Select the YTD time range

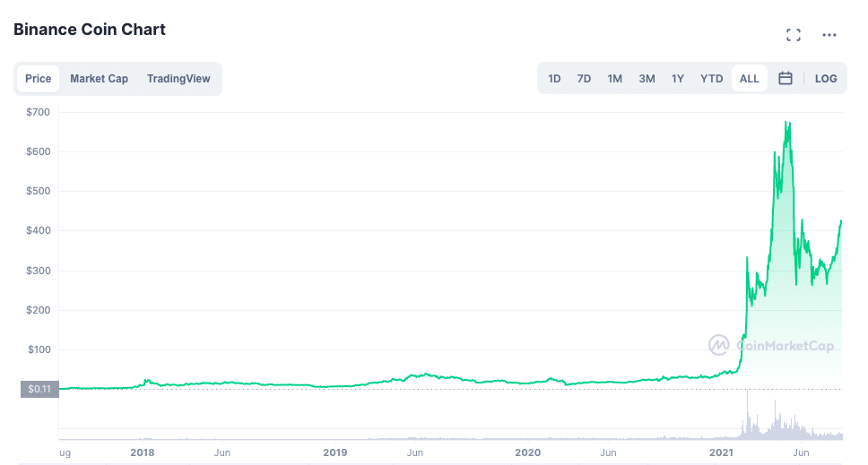(x=711, y=79)
